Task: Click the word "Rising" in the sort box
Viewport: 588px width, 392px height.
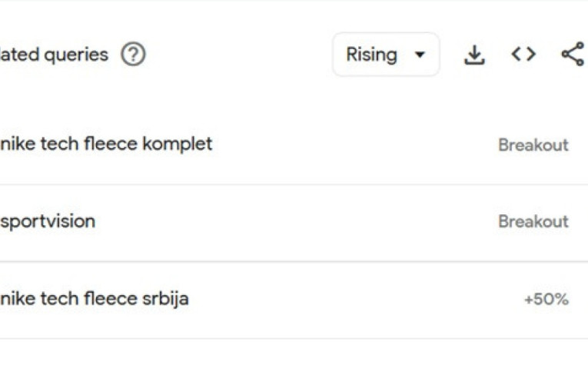Action: 371,55
